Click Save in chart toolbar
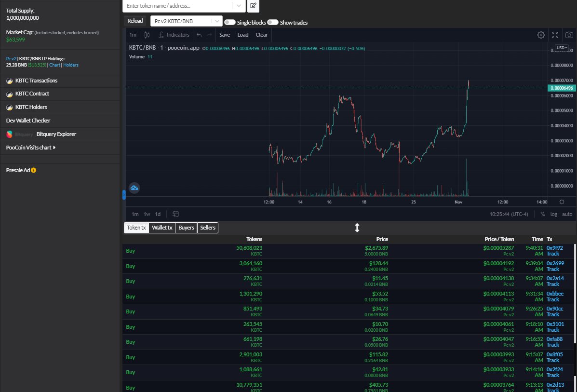This screenshot has height=392, width=577. [225, 35]
